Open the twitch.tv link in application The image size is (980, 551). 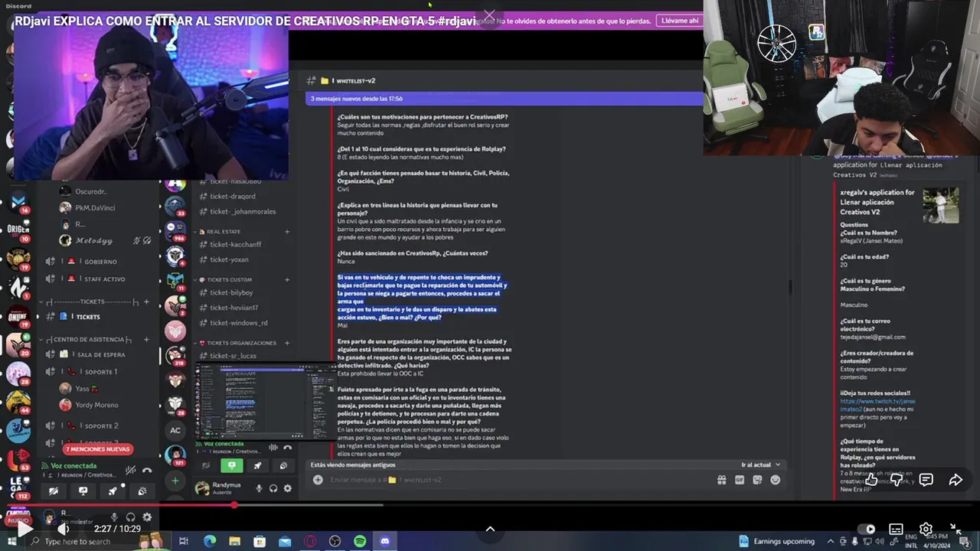pyautogui.click(x=877, y=405)
